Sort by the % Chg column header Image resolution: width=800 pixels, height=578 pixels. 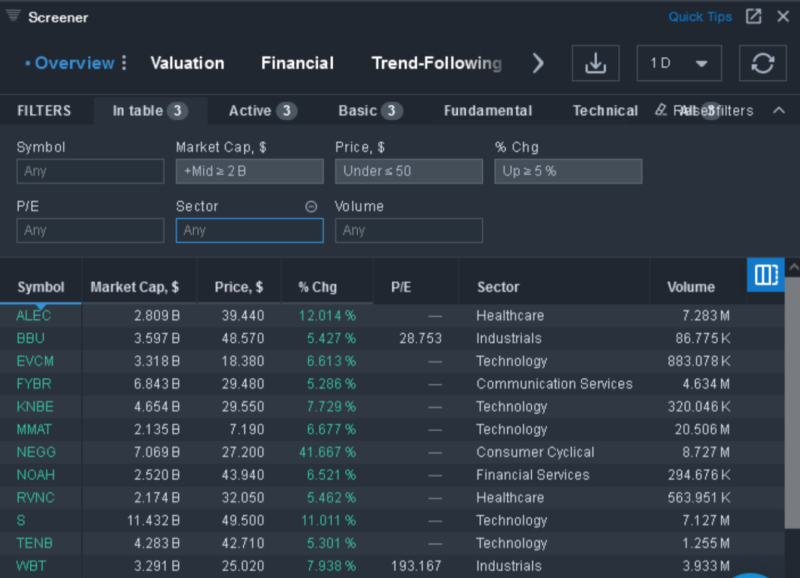[x=317, y=287]
